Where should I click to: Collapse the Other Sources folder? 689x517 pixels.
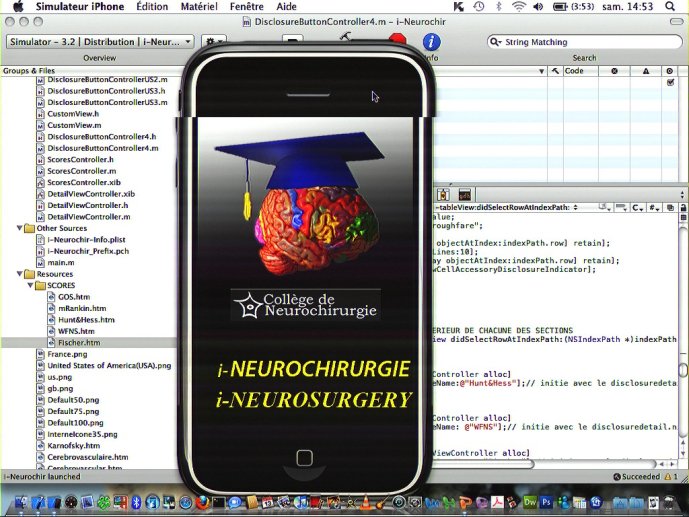[x=19, y=228]
